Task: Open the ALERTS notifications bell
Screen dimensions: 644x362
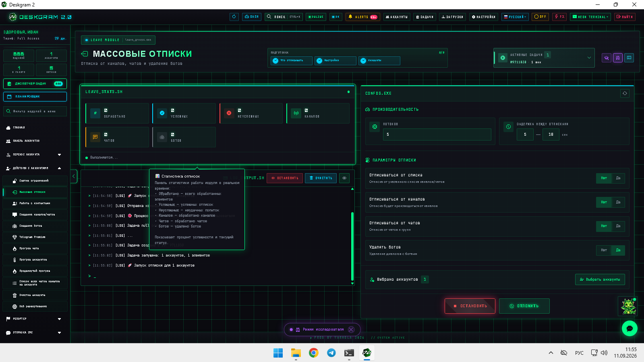Action: (362, 17)
